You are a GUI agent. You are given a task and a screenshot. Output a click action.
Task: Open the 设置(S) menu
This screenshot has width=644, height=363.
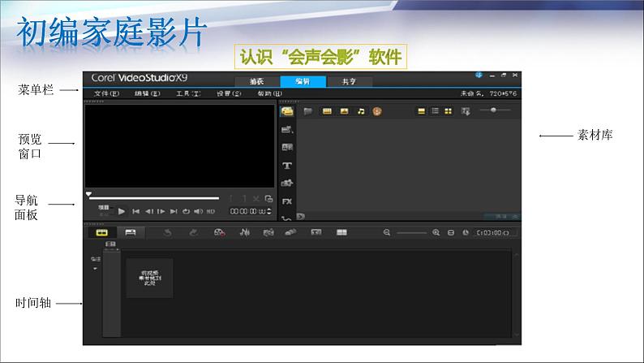pyautogui.click(x=230, y=93)
